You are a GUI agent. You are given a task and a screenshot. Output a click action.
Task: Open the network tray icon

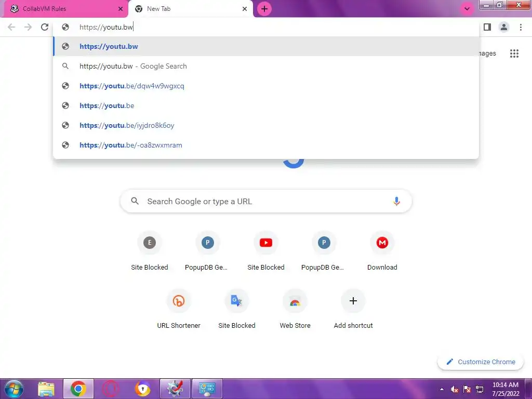click(480, 389)
